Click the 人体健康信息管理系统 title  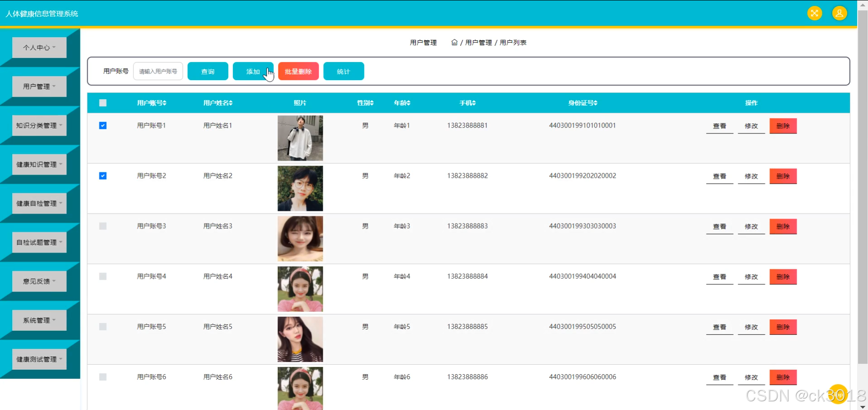click(x=42, y=14)
